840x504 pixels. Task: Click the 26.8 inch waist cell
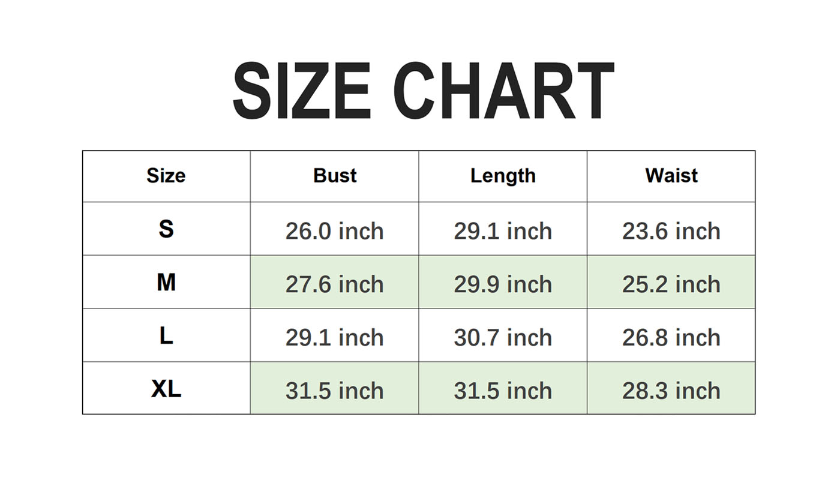(671, 337)
